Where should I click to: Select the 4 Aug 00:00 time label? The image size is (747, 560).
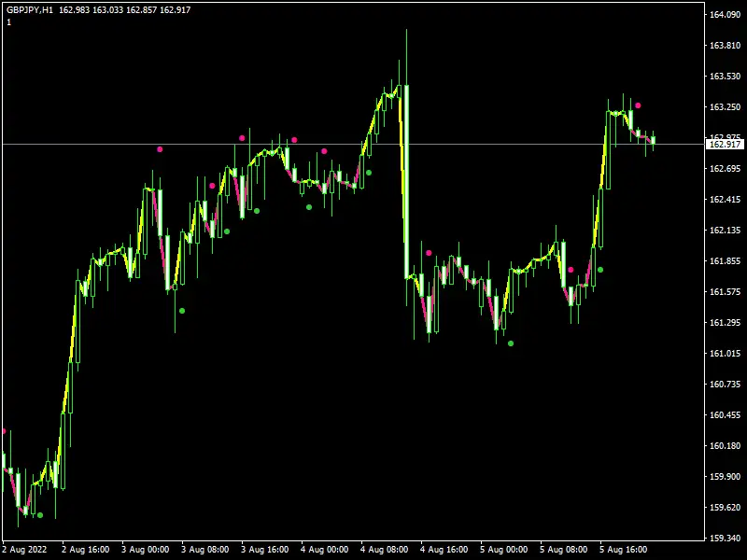tap(324, 550)
